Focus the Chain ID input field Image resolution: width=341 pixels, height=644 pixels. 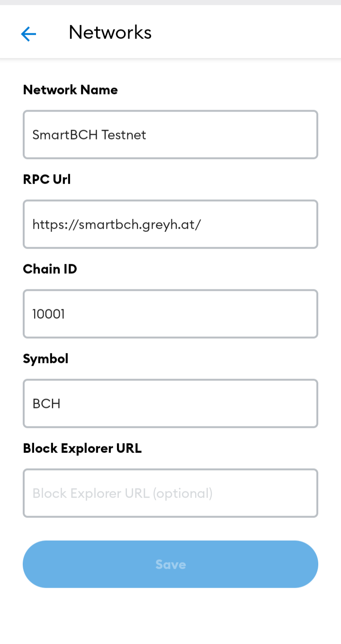(170, 314)
